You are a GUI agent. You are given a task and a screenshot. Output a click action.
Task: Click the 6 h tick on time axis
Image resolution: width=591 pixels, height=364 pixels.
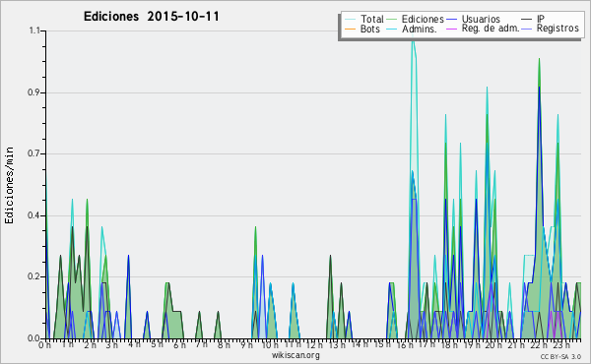click(179, 344)
